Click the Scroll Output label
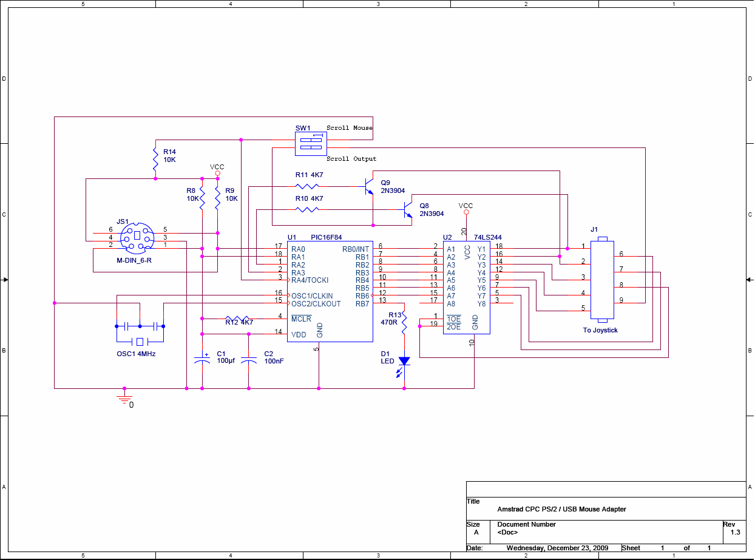755x560 pixels. tap(351, 159)
